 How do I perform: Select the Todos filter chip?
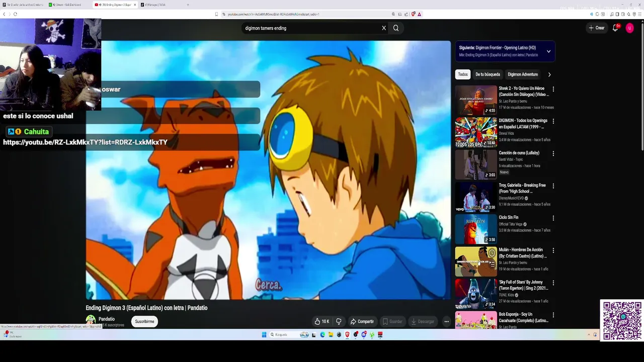point(463,74)
